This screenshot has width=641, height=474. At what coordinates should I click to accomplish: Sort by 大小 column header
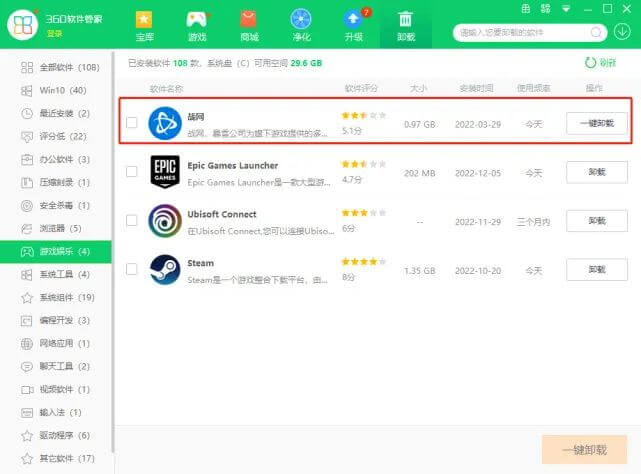(x=419, y=88)
